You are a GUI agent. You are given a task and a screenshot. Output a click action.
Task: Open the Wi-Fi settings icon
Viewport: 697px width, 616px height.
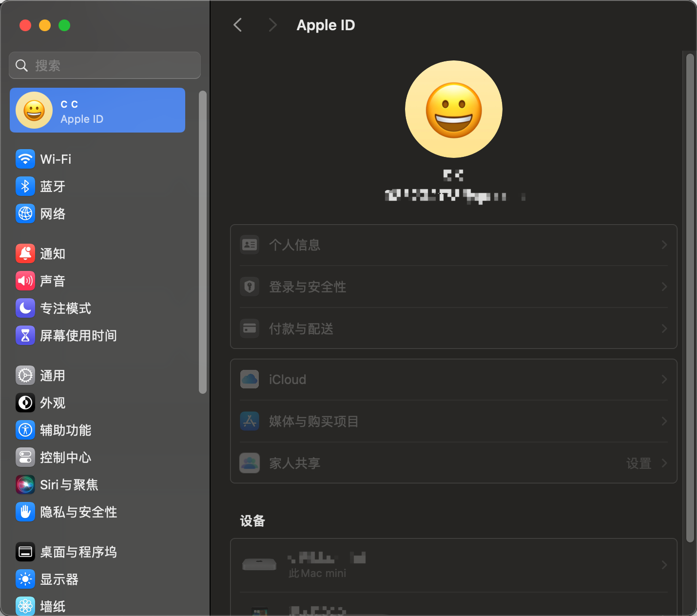click(x=25, y=159)
